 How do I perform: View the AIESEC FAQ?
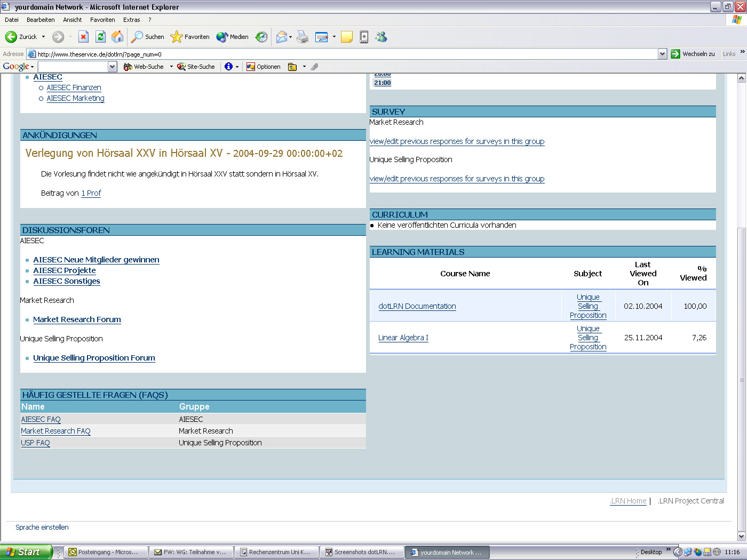[x=41, y=419]
